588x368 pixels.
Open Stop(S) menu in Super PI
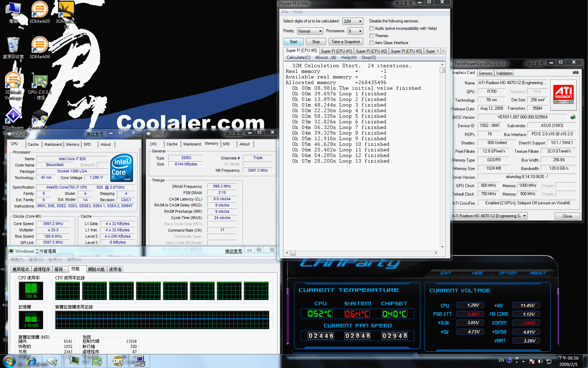point(369,57)
